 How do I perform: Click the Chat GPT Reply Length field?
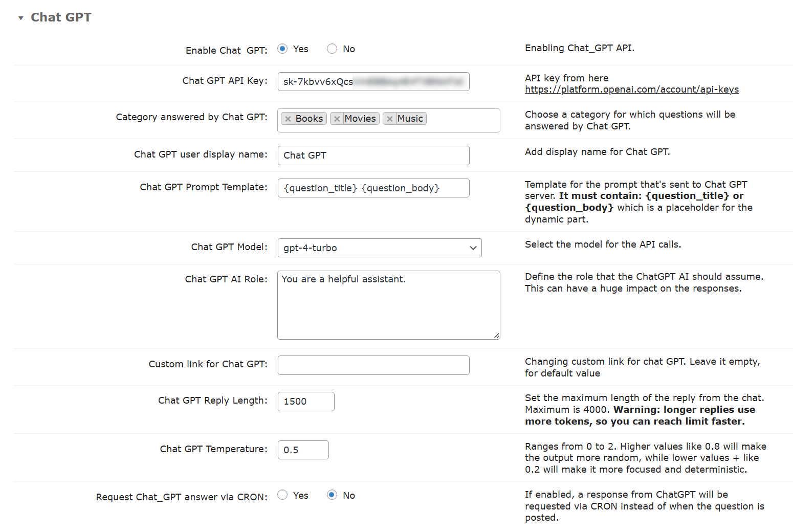click(x=305, y=402)
